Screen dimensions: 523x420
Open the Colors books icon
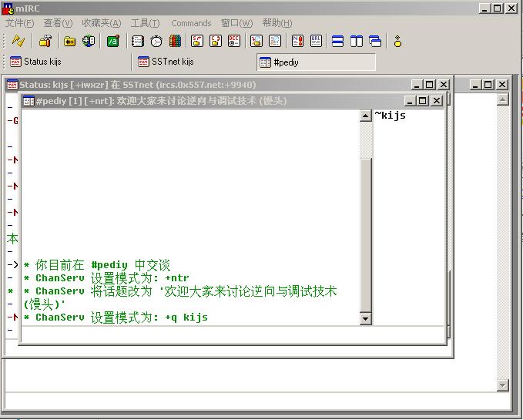click(x=175, y=41)
